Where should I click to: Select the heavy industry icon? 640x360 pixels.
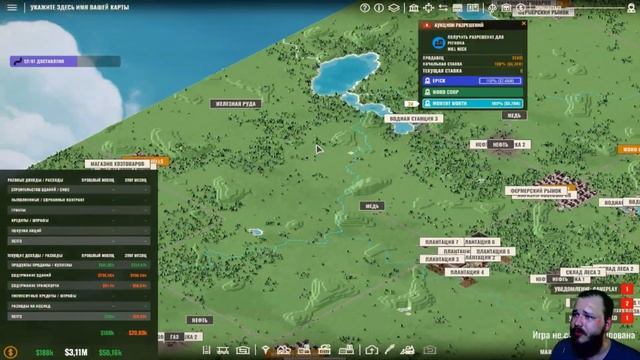click(324, 350)
